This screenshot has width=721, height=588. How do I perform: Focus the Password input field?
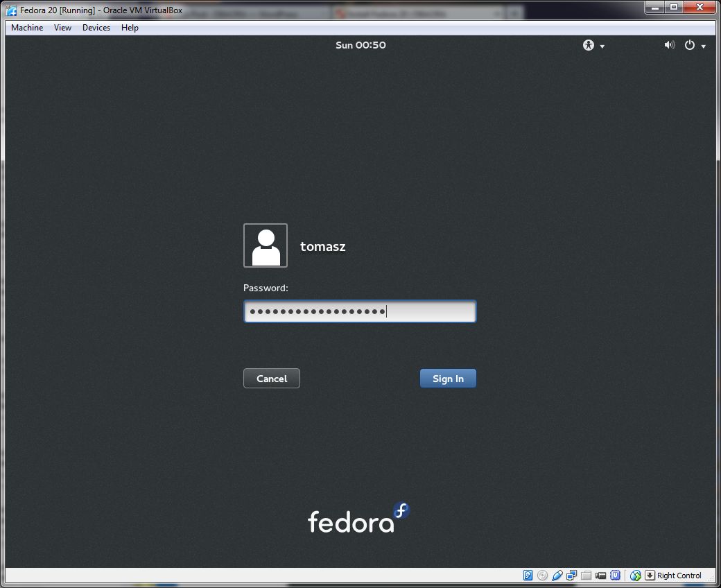360,312
